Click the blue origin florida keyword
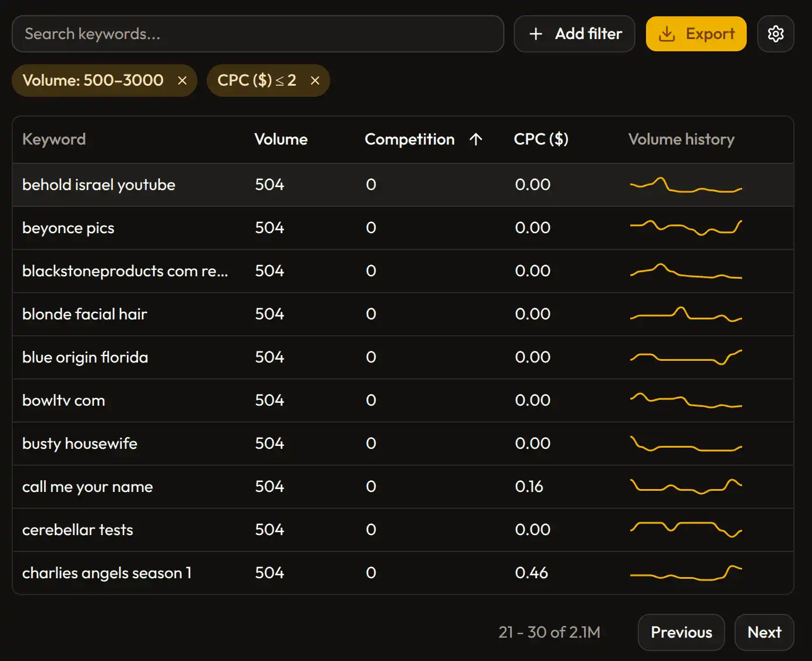Screen dimensions: 812x661 click(85, 357)
